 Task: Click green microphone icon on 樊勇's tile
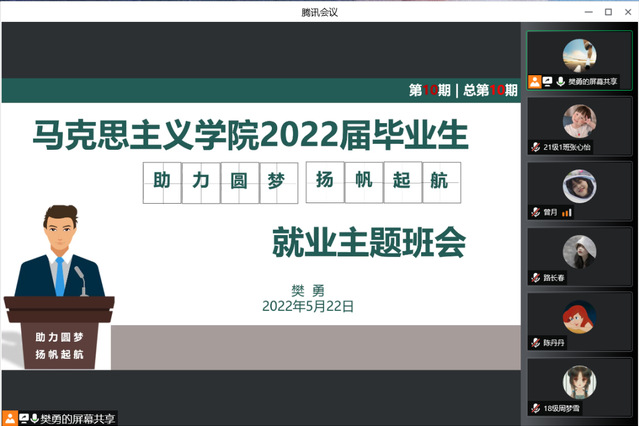tap(560, 82)
